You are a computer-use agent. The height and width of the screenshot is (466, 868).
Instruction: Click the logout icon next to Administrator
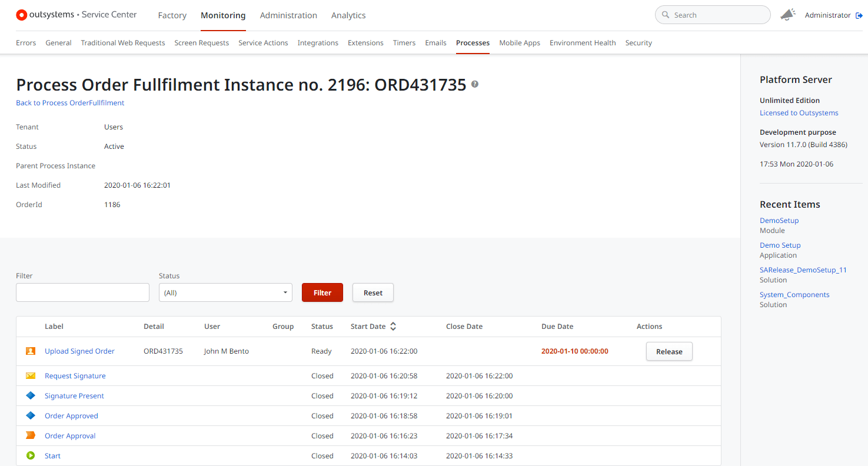coord(859,15)
